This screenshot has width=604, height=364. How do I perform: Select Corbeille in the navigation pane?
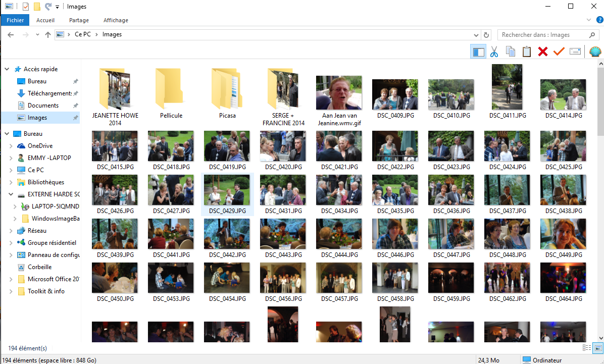(40, 267)
